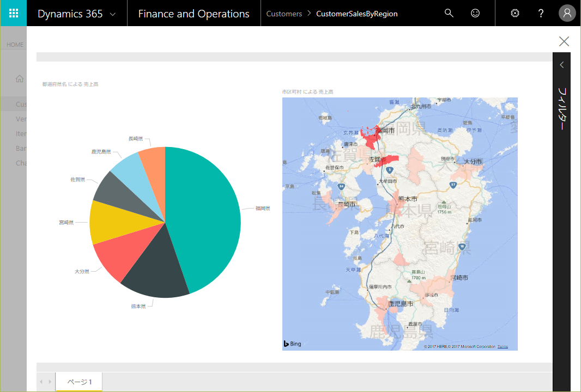Open the フィルター pane label
This screenshot has width=581, height=392.
tap(562, 108)
